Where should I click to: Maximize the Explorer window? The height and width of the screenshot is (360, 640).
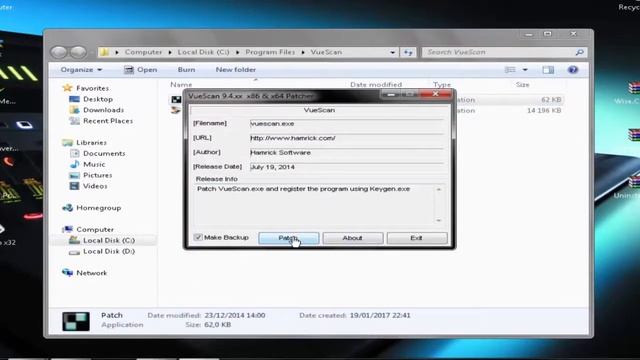[548, 34]
